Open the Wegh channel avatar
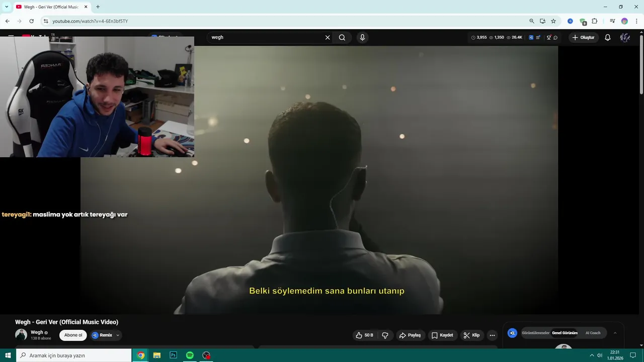Viewport: 644px width, 362px height. [x=21, y=335]
